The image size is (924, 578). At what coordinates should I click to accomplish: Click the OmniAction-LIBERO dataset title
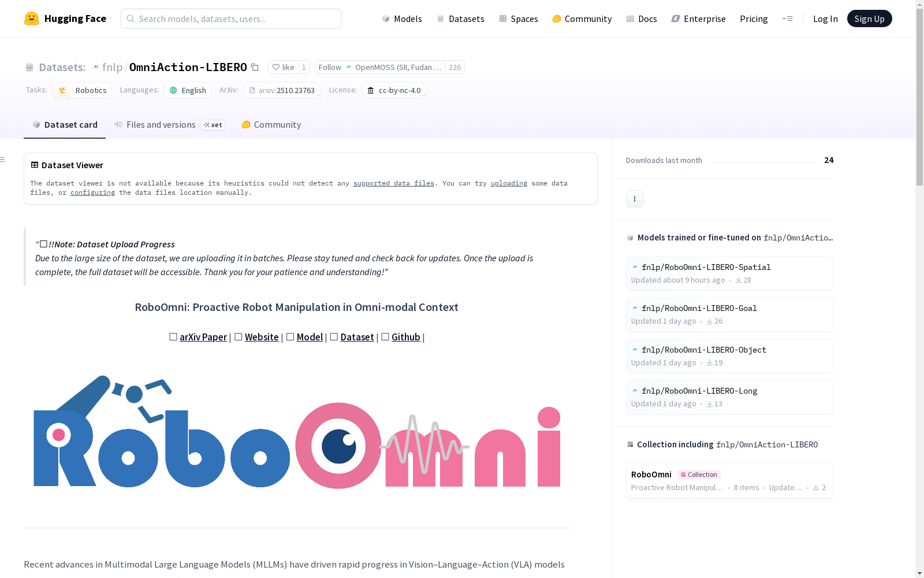pos(188,67)
